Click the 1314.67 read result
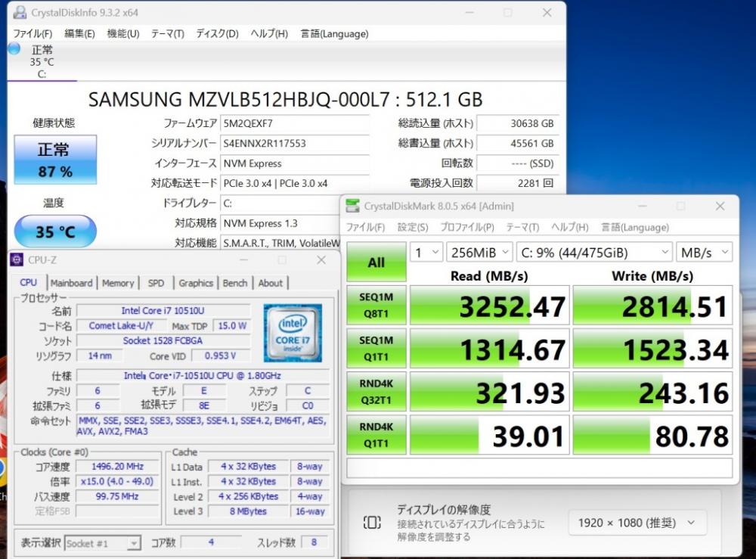Screen dimensions: 756x559 [x=489, y=349]
